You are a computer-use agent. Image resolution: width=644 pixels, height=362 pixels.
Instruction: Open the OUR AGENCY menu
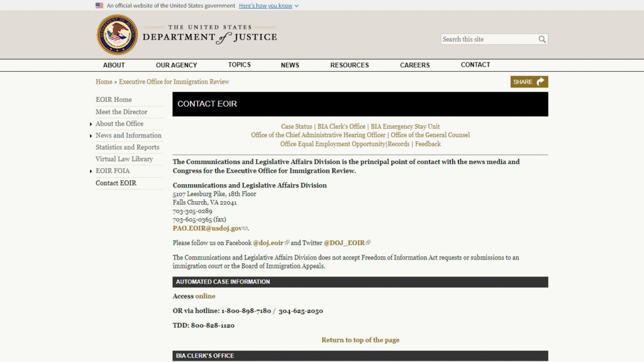176,65
